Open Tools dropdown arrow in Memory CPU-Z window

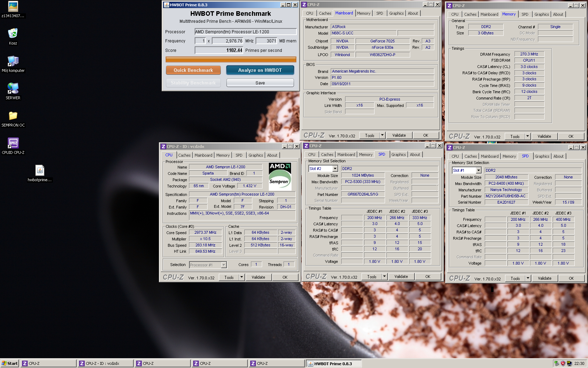527,136
